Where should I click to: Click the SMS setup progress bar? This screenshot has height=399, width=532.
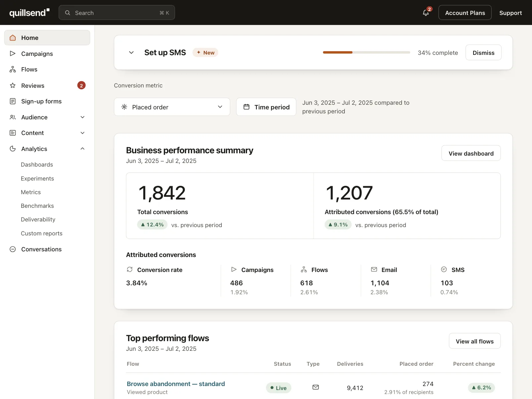(366, 53)
